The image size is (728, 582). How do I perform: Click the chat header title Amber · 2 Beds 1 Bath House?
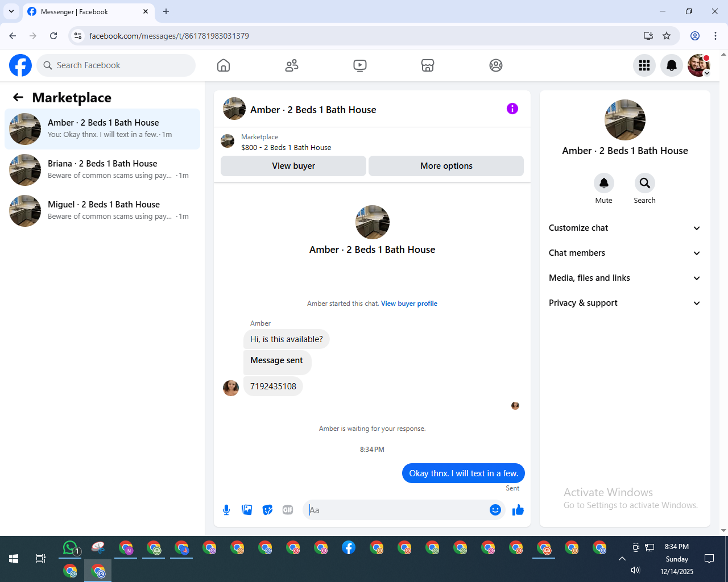313,110
